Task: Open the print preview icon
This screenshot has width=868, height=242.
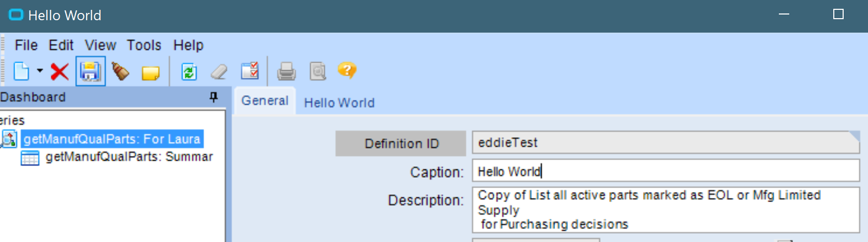Action: click(318, 71)
